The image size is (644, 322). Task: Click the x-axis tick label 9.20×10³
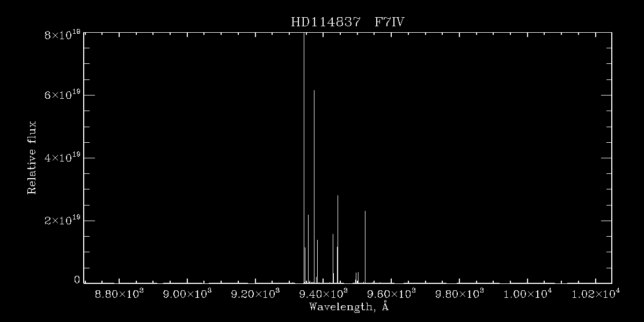pos(255,293)
